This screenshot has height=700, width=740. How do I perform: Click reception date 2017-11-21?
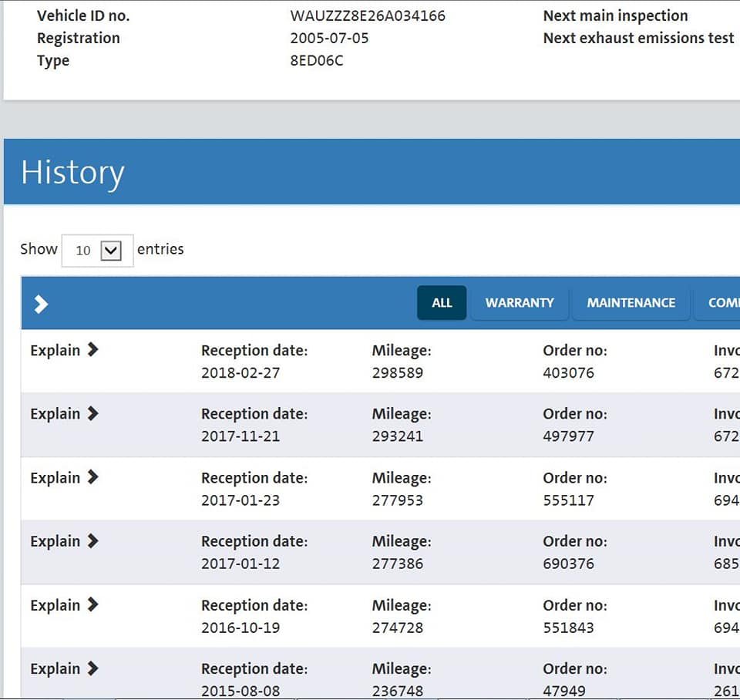point(240,436)
